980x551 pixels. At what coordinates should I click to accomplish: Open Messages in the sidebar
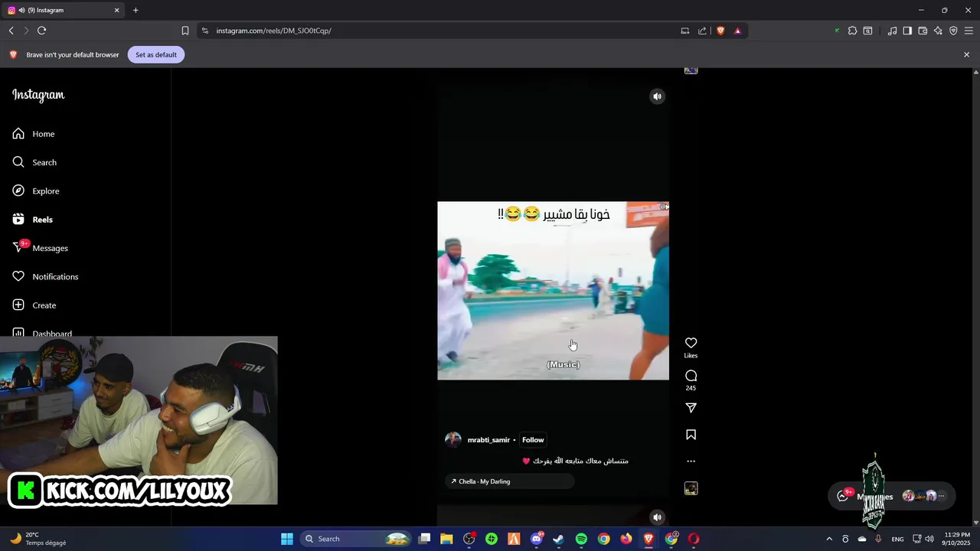[40, 248]
